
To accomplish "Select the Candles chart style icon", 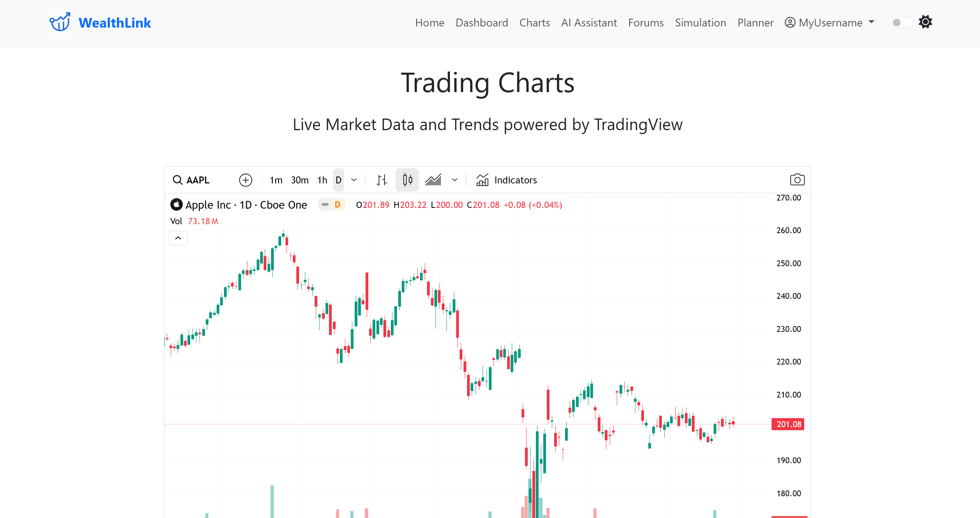I will (407, 180).
